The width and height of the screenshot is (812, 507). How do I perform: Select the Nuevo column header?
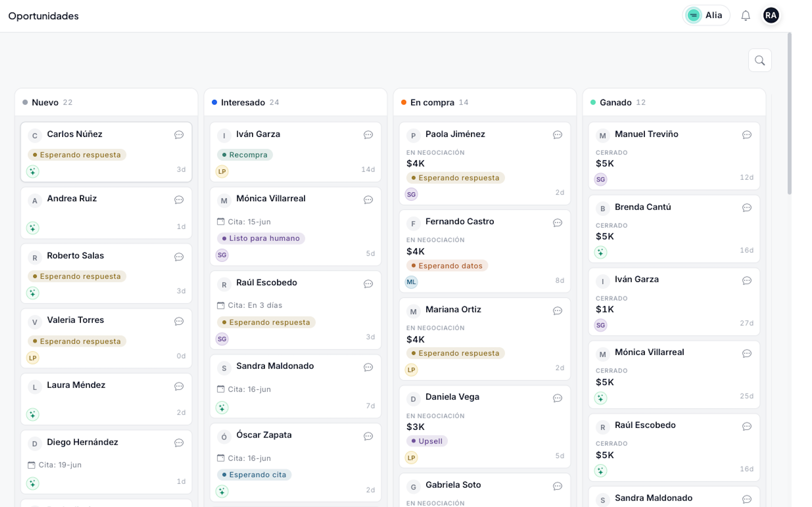106,102
